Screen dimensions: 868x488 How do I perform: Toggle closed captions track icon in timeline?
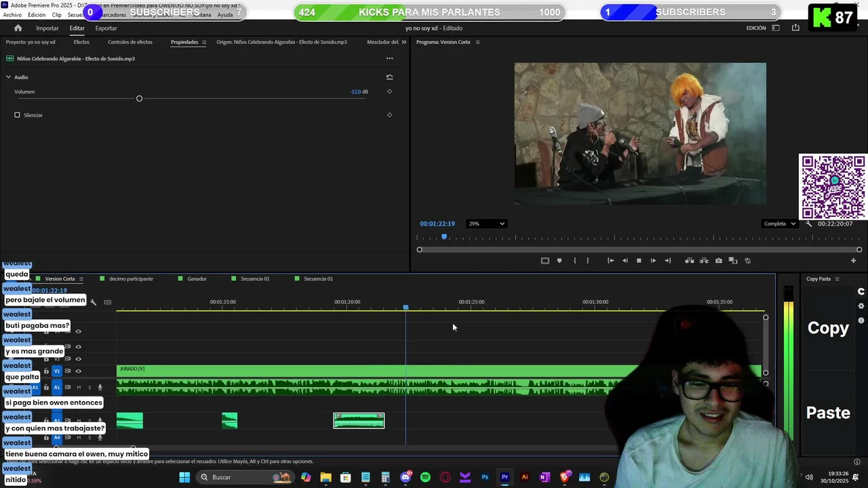[x=107, y=302]
